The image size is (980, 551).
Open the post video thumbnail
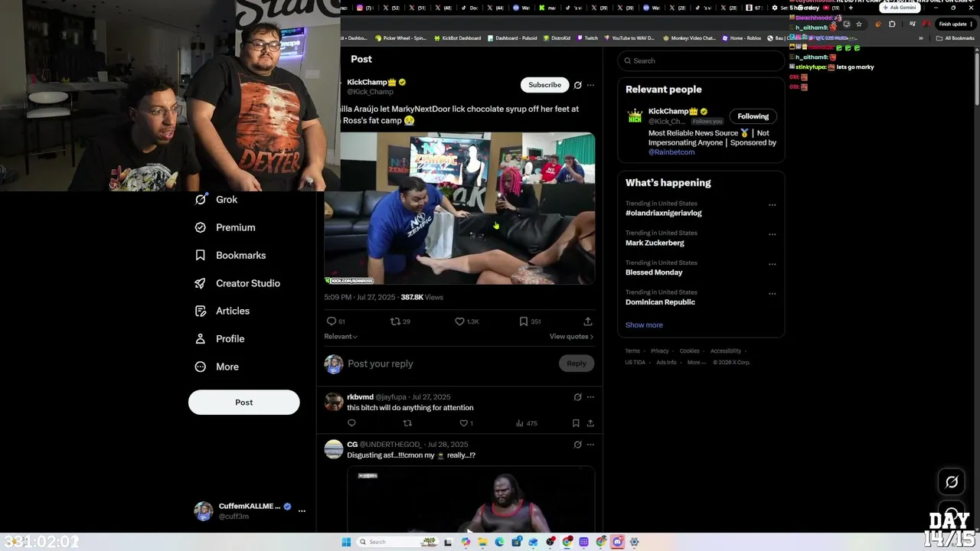(459, 209)
